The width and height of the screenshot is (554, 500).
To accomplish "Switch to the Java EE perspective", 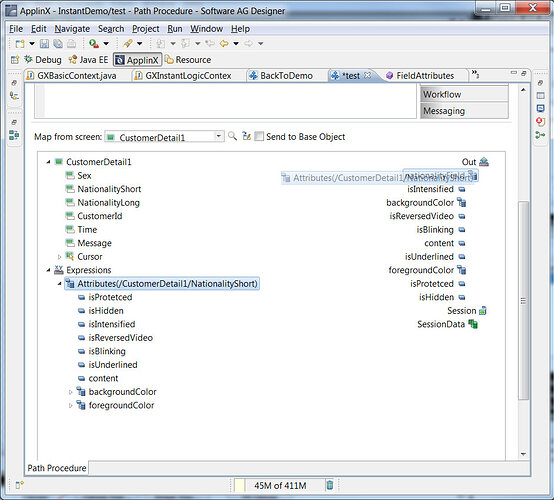I will point(88,60).
